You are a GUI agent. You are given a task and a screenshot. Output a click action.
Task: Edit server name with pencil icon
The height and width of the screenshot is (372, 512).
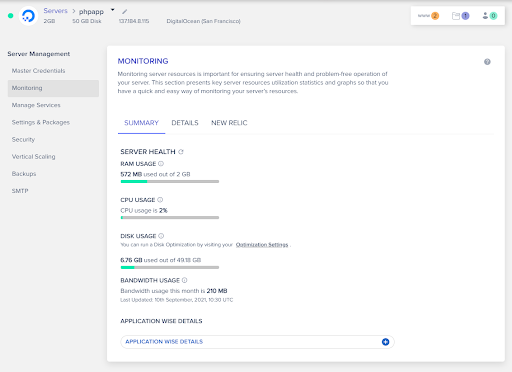(x=124, y=12)
